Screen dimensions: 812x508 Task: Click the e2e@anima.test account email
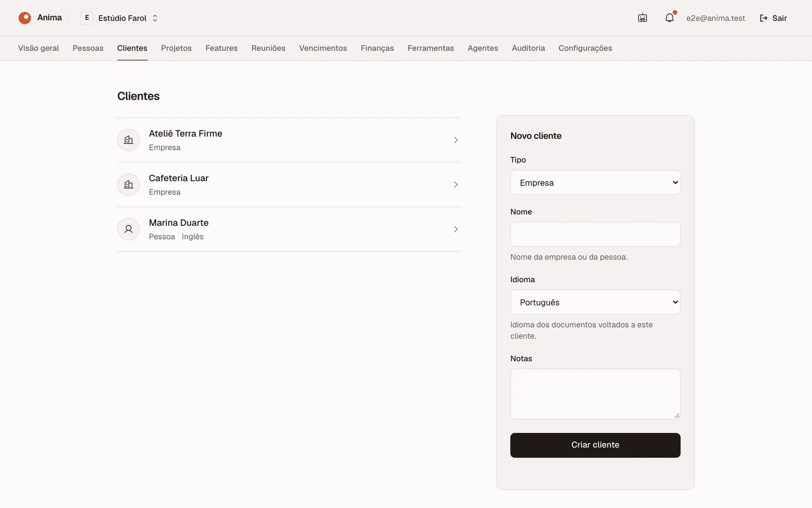pos(716,18)
